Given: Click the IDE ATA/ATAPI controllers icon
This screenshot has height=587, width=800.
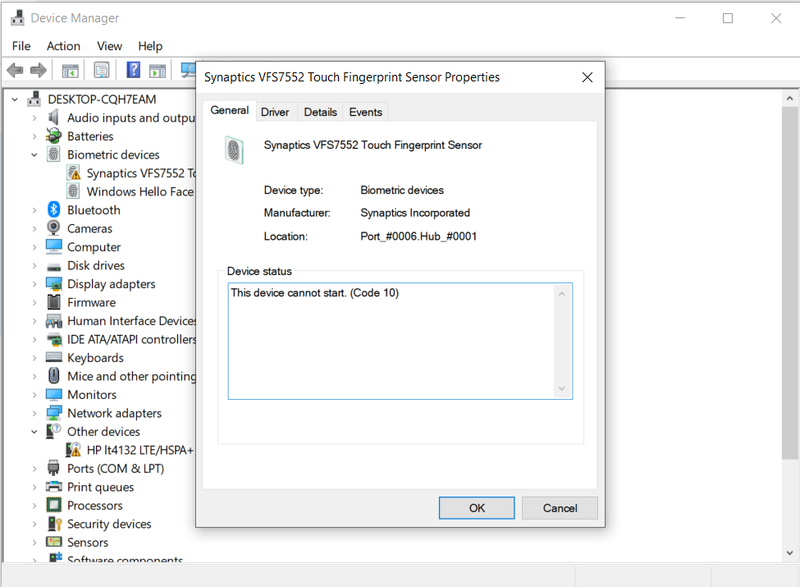Looking at the screenshot, I should coord(54,339).
